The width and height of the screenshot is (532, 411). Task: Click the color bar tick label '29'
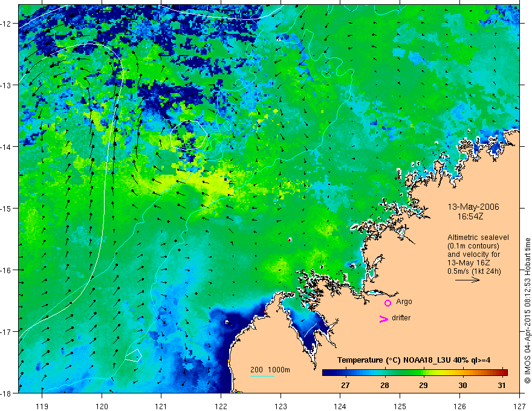[x=423, y=386]
